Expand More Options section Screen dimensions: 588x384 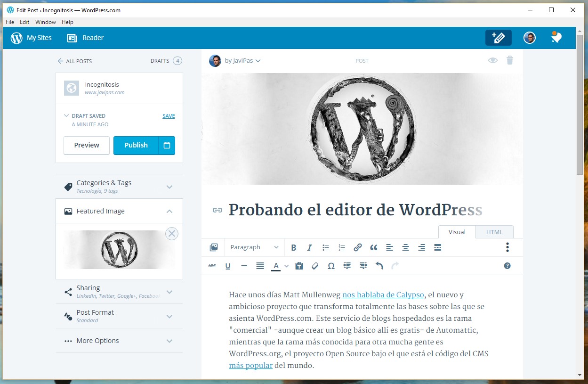[119, 341]
